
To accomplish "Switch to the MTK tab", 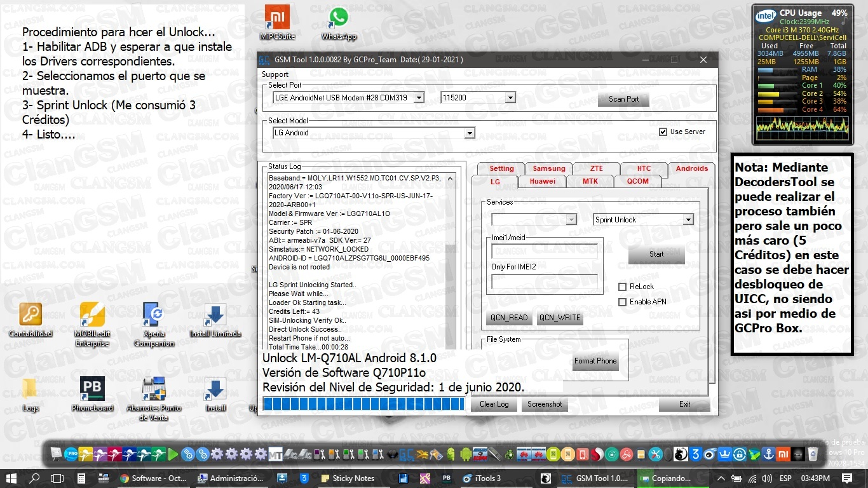I will click(x=590, y=181).
